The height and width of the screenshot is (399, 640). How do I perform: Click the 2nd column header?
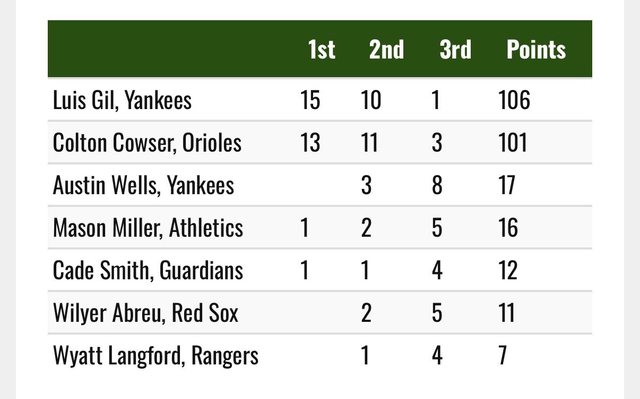(x=387, y=49)
